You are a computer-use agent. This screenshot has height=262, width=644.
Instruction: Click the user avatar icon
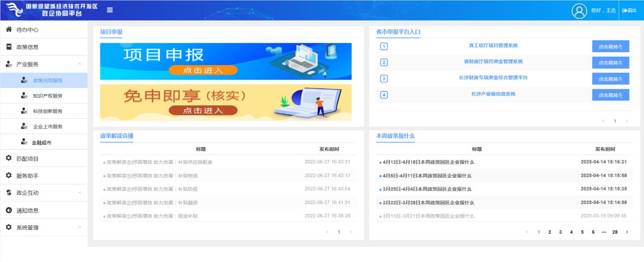coord(579,10)
